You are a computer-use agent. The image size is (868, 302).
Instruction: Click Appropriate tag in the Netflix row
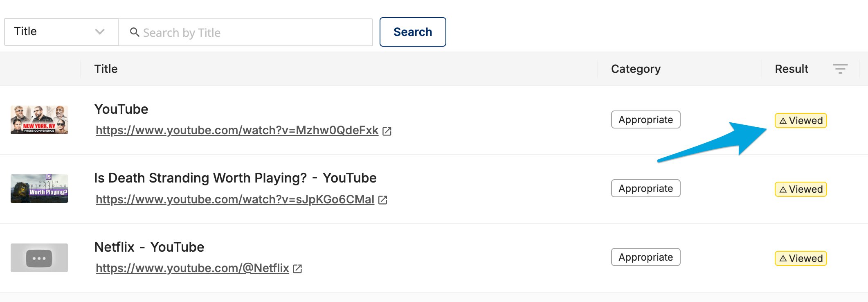[646, 257]
